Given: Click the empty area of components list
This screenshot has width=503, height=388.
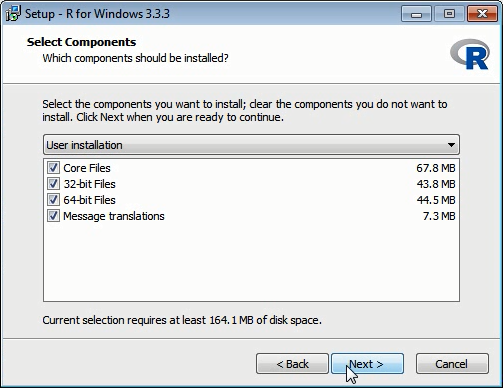Looking at the screenshot, I should coord(251,262).
